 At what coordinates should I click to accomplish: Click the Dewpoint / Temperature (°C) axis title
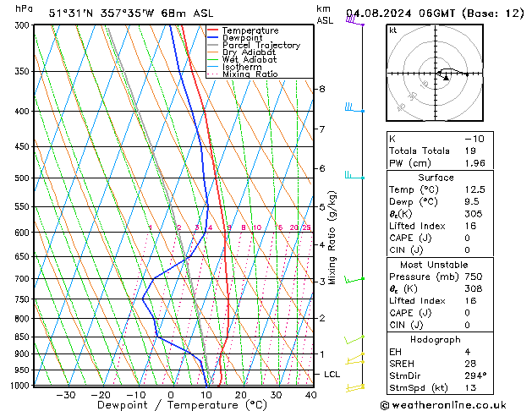[182, 405]
